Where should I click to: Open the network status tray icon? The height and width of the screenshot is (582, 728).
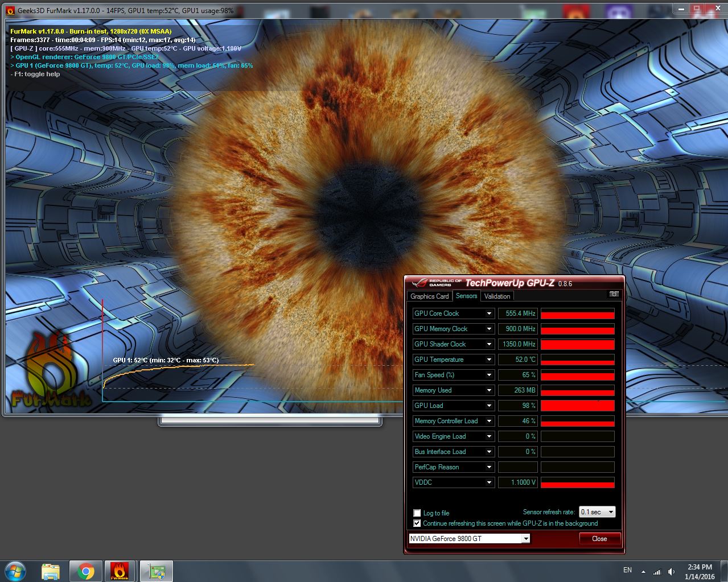(x=657, y=572)
